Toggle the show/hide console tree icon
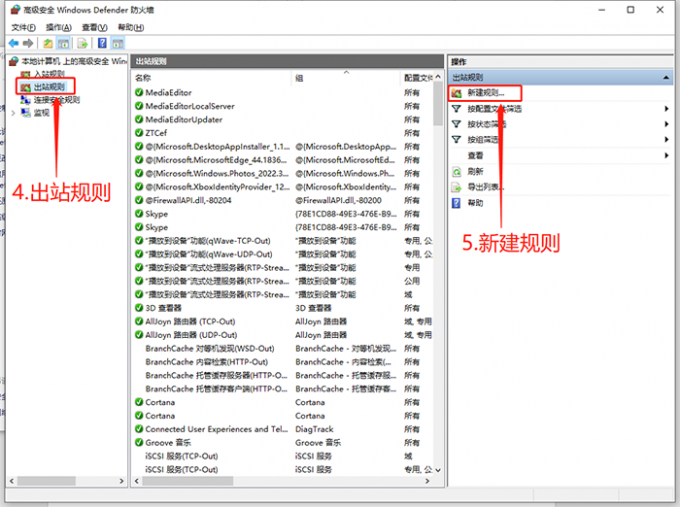This screenshot has width=680, height=507. 63,43
